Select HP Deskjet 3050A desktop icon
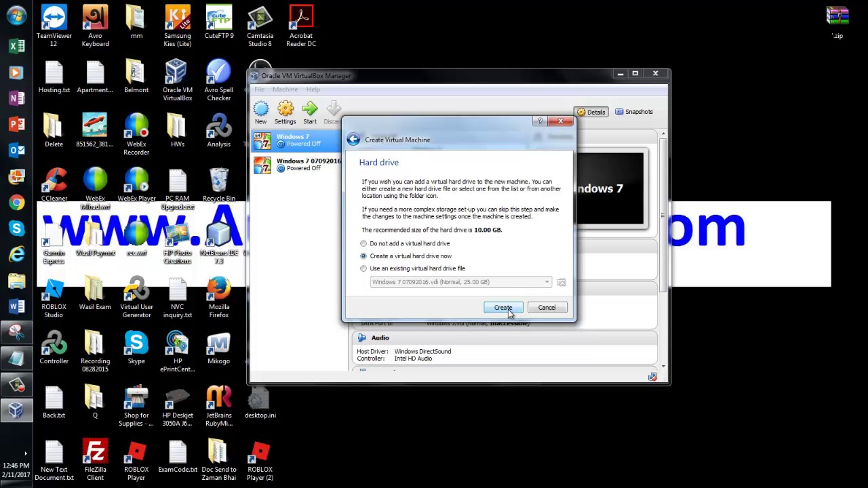Viewport: 868px width, 488px height. tap(178, 406)
